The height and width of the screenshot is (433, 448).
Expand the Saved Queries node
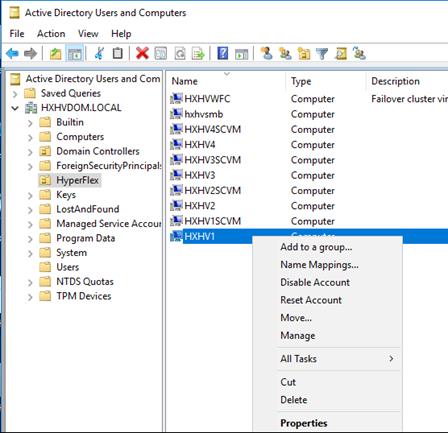15,94
